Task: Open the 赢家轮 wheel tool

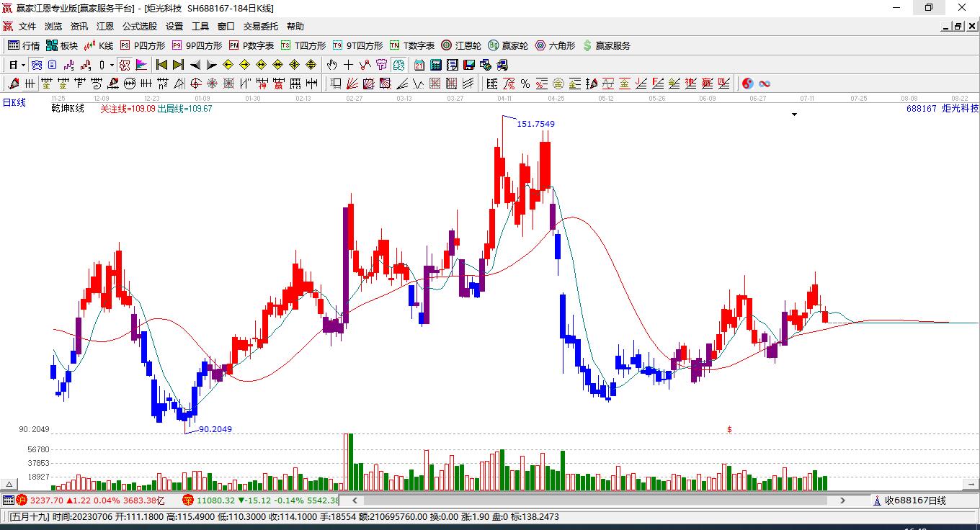Action: click(x=508, y=45)
